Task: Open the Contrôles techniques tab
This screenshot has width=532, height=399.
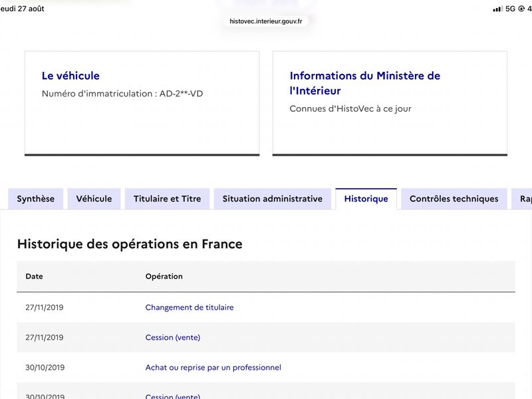Action: pyautogui.click(x=454, y=199)
